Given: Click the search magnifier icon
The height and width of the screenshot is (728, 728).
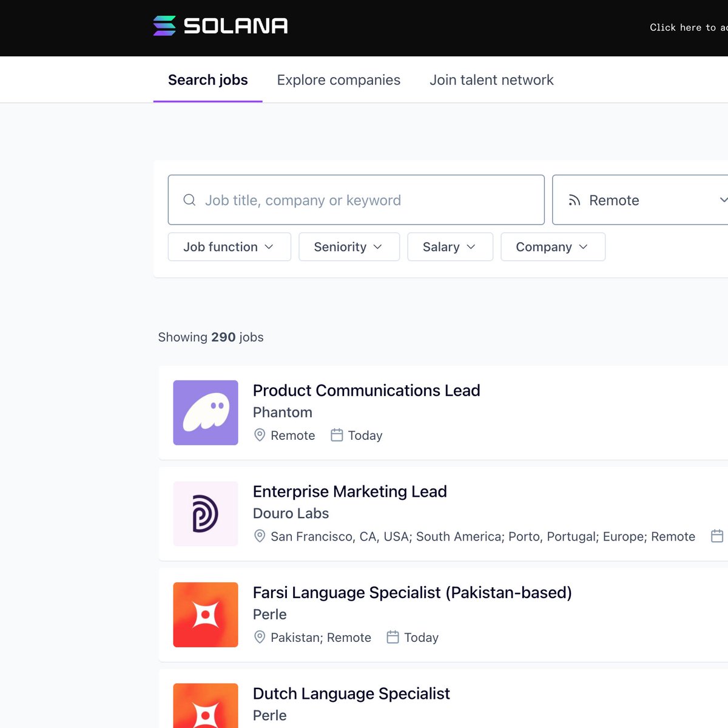Looking at the screenshot, I should tap(189, 200).
